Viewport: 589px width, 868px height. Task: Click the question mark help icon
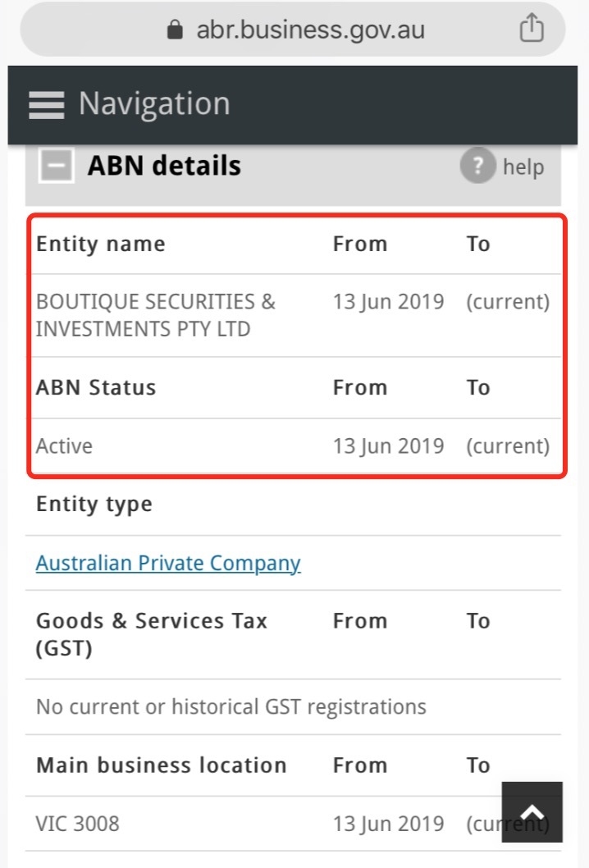[477, 165]
